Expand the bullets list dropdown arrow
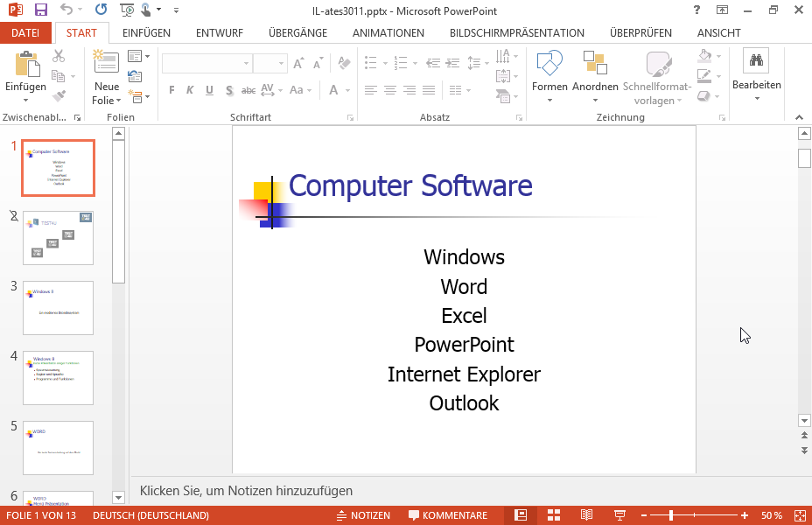Image resolution: width=812 pixels, height=525 pixels. tap(385, 63)
